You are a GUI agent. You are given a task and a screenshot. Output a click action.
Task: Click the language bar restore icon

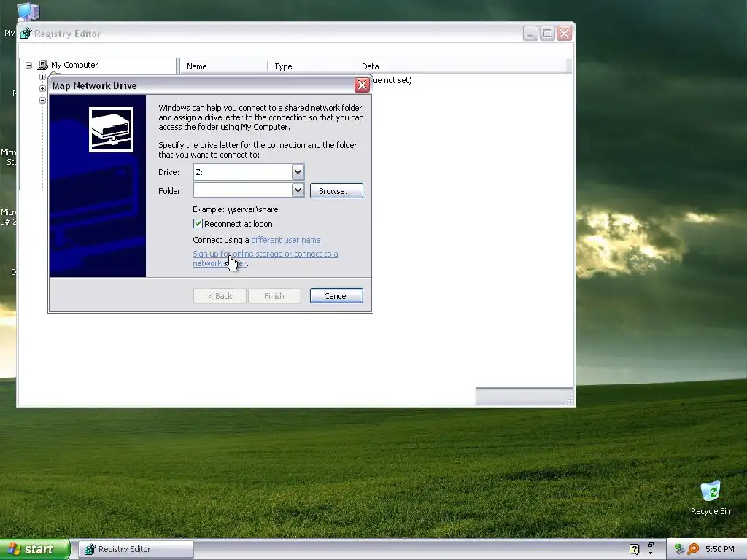pos(651,545)
